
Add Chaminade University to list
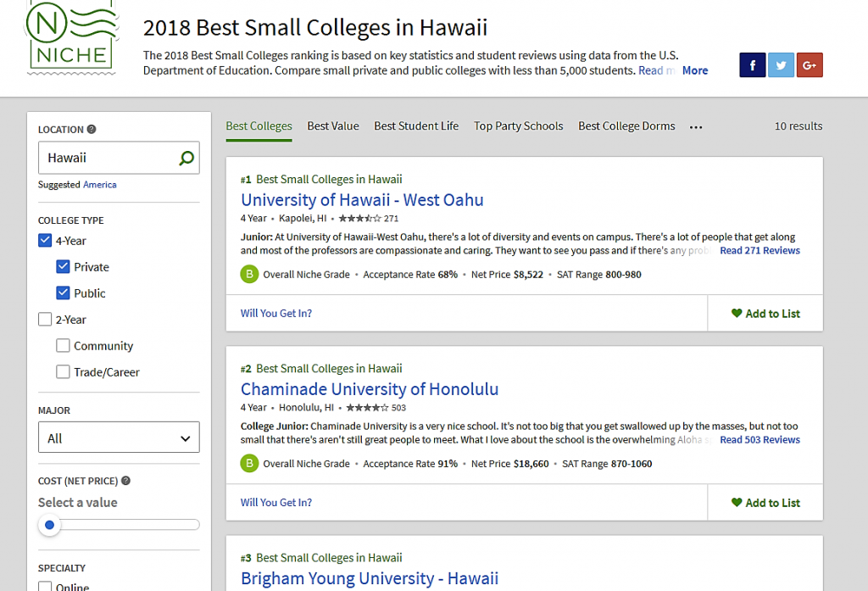tap(765, 503)
